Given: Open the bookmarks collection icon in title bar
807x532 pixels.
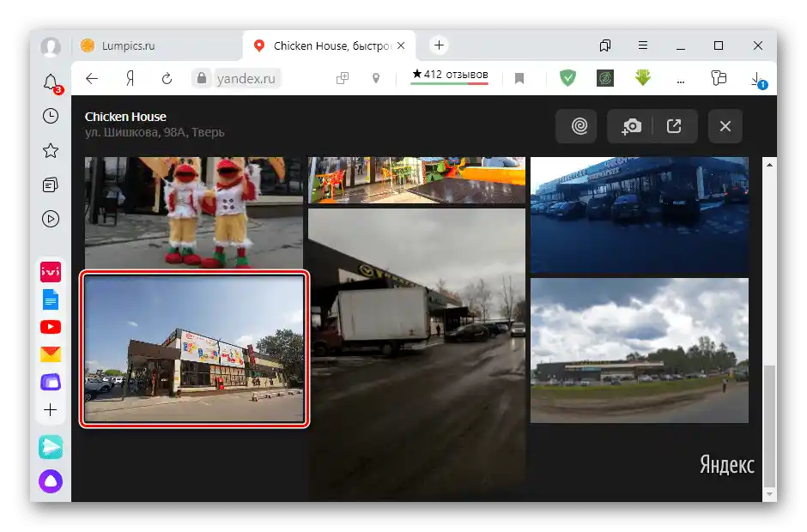Looking at the screenshot, I should (x=605, y=45).
